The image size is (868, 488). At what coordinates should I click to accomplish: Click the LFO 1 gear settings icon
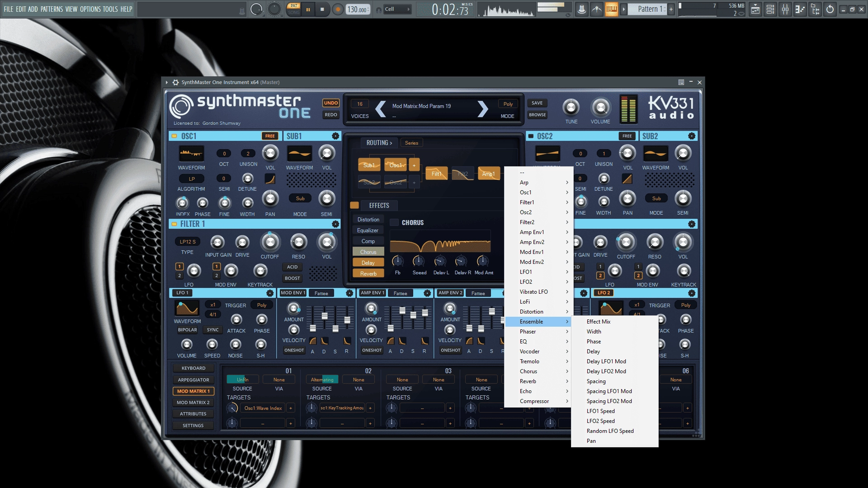coord(270,293)
